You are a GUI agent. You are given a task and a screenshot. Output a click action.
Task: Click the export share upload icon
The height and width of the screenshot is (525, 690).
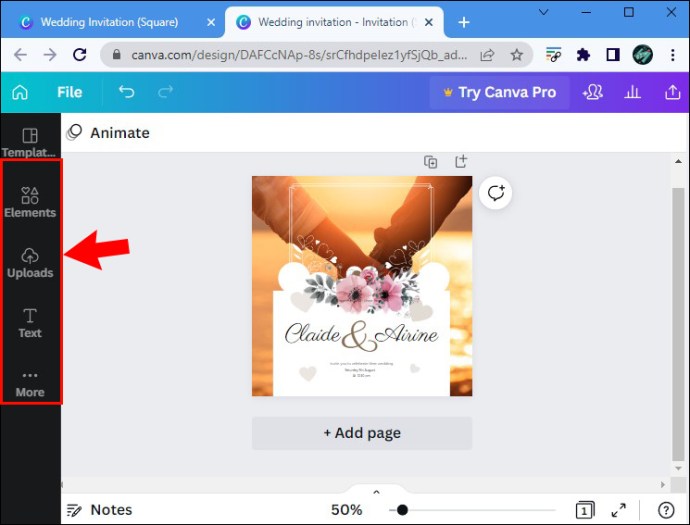point(672,92)
